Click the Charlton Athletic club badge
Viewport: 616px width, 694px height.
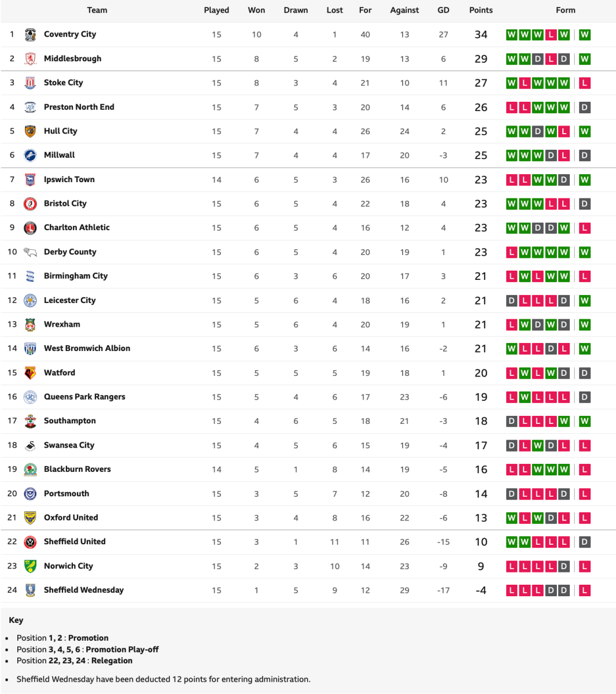pyautogui.click(x=31, y=228)
